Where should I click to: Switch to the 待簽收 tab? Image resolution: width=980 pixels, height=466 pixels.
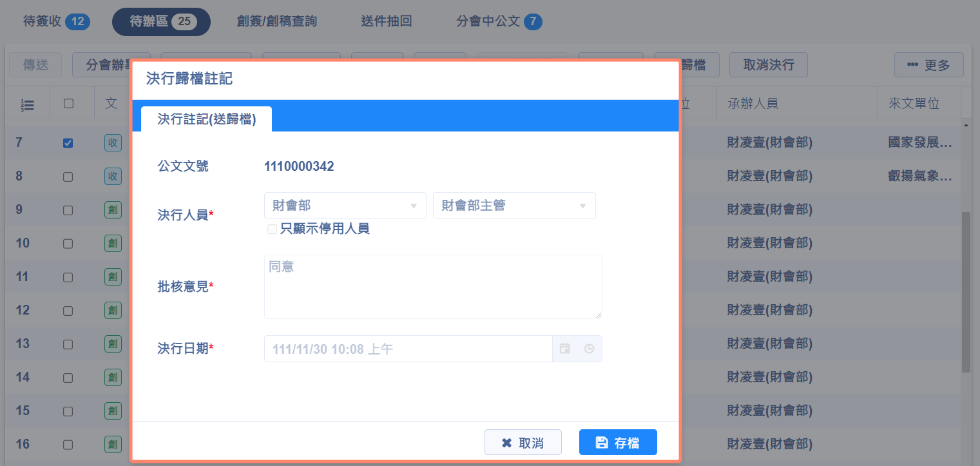click(x=56, y=21)
